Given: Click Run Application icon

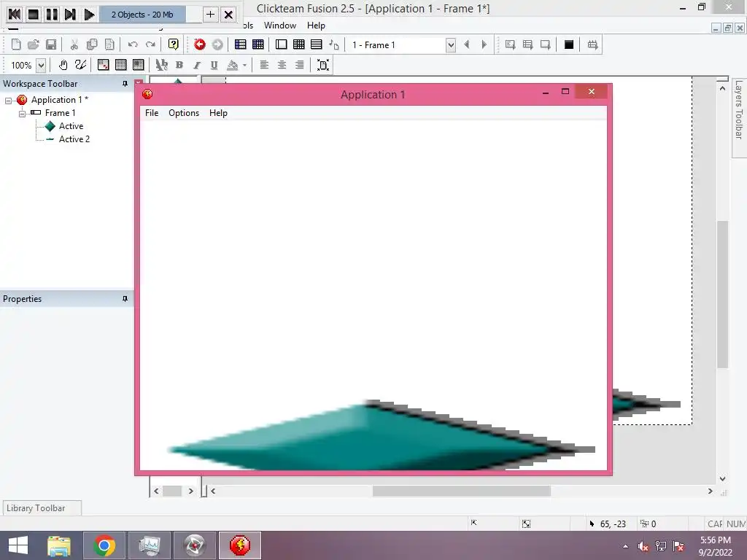Looking at the screenshot, I should tap(528, 44).
